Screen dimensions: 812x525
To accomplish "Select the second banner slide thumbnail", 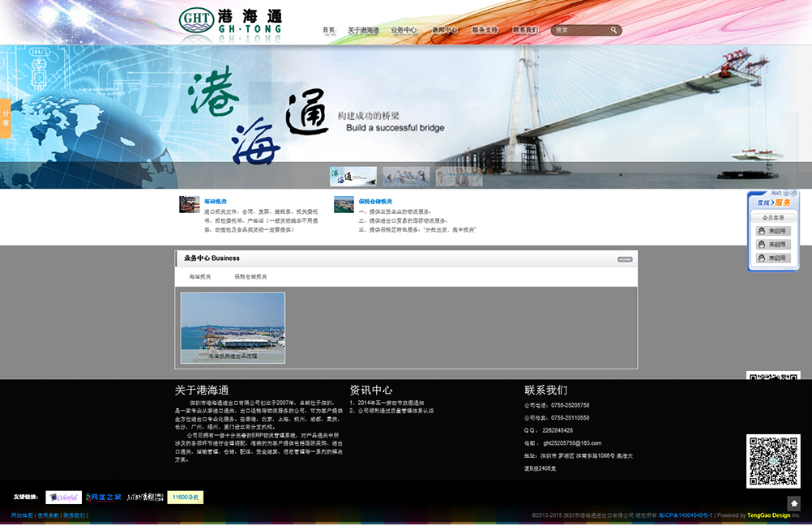I will click(406, 177).
